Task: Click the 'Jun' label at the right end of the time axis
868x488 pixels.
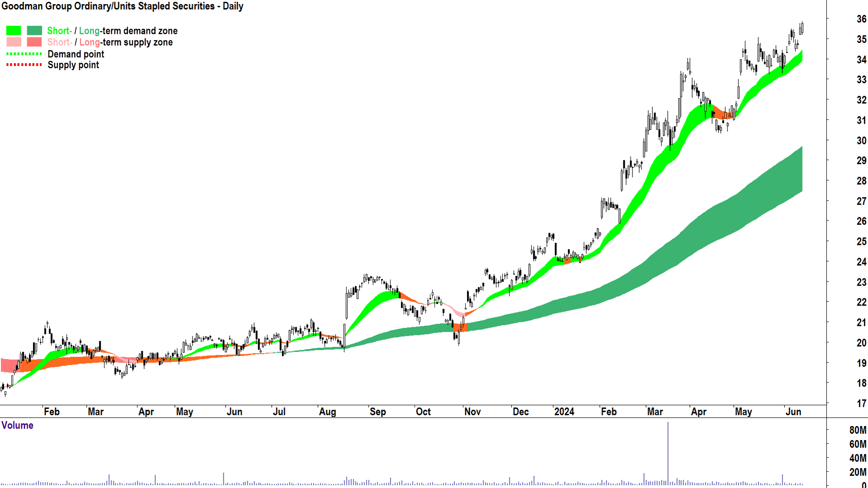Action: tap(793, 412)
